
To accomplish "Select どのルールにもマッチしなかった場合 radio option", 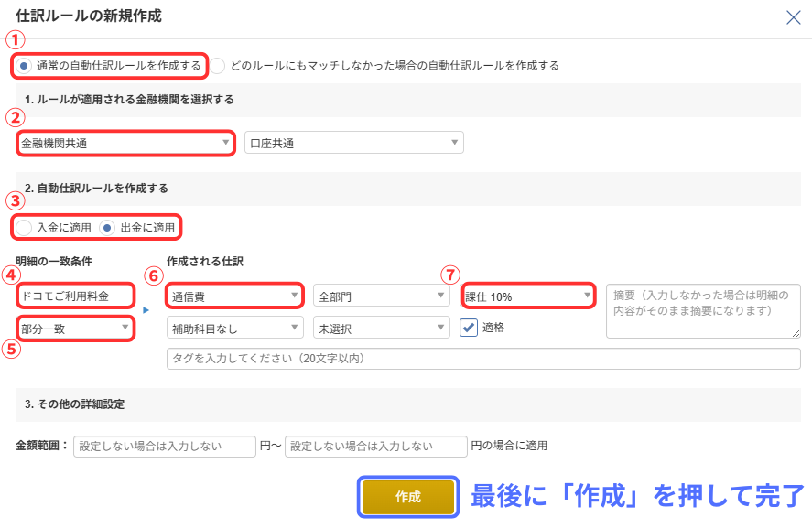I will [218, 66].
